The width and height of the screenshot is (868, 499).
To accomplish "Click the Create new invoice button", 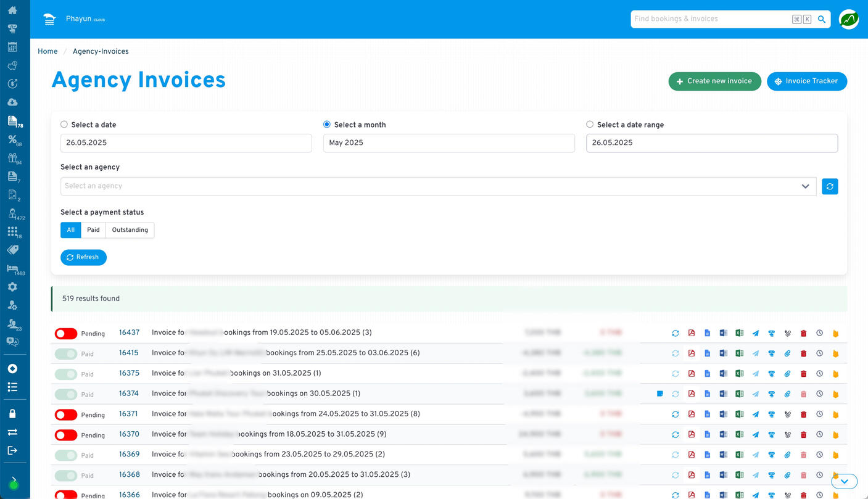I will [714, 81].
